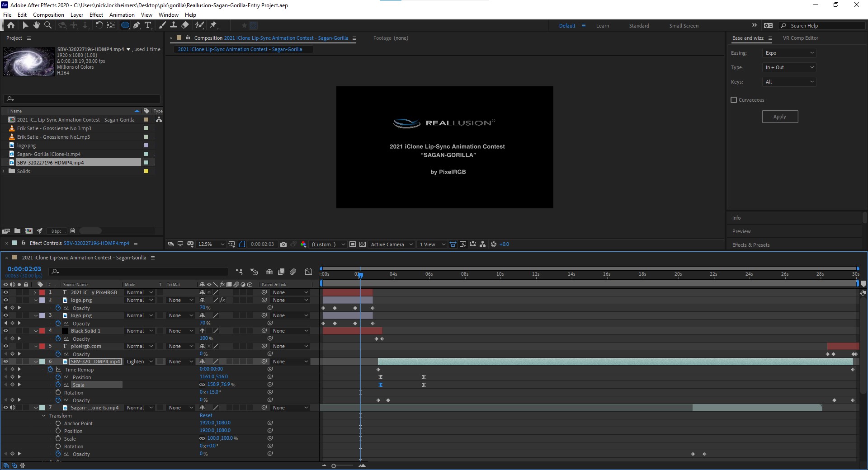Open the Keys dropdown showing All
Image resolution: width=868 pixels, height=470 pixels.
789,82
